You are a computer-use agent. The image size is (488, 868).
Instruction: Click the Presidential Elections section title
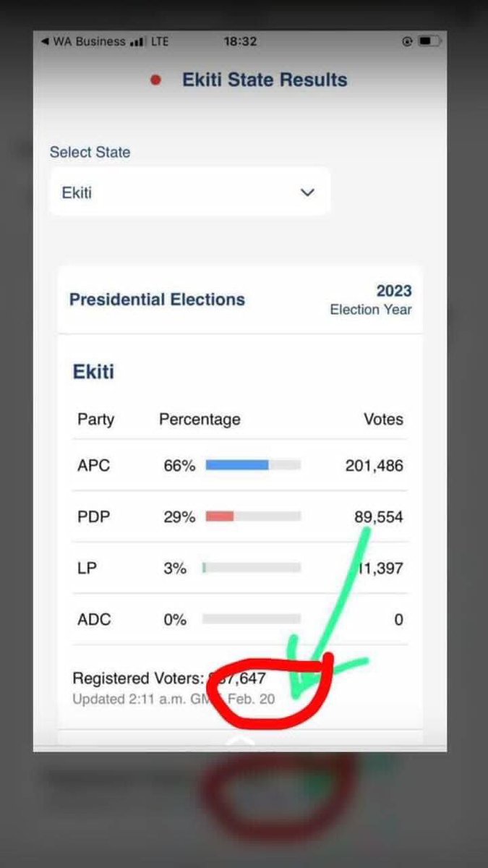click(x=157, y=299)
